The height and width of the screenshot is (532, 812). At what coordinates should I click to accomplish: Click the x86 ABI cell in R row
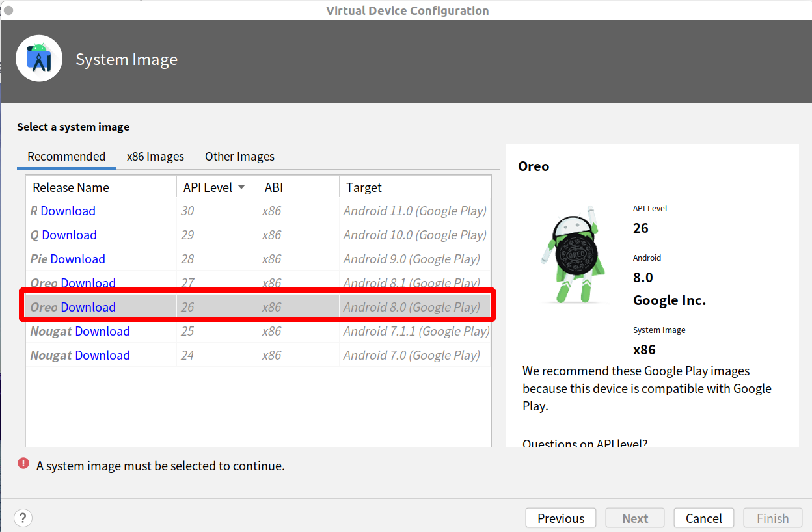pyautogui.click(x=299, y=211)
